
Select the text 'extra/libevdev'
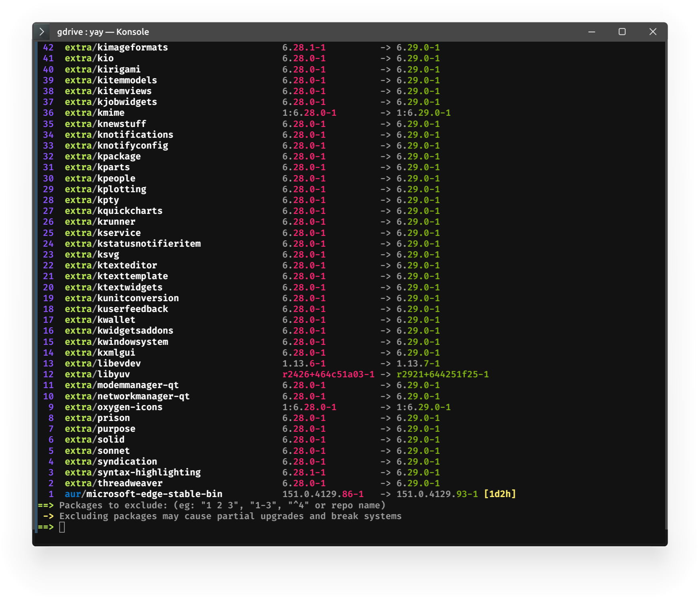(x=103, y=364)
